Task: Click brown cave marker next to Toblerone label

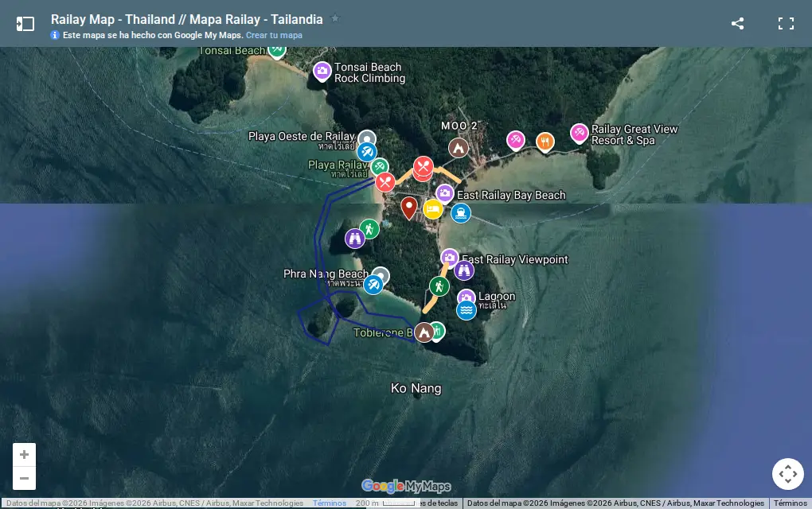Action: [x=424, y=332]
